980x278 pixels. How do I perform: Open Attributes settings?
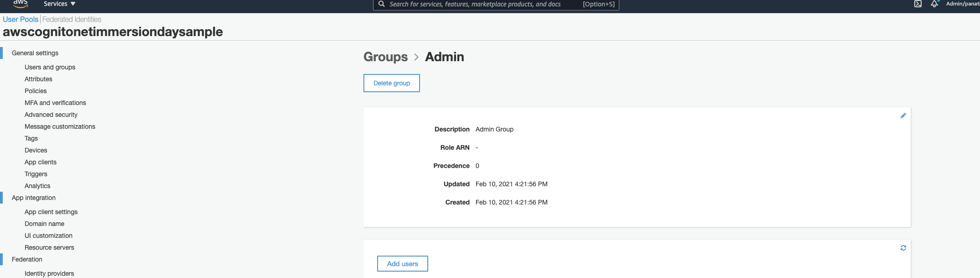coord(38,79)
